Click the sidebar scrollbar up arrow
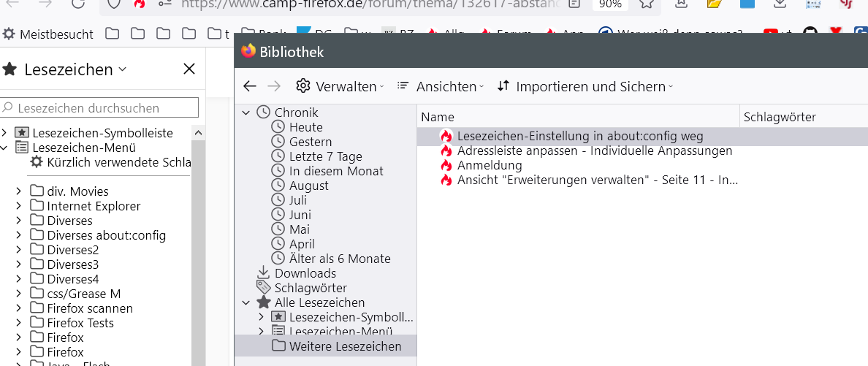Image resolution: width=868 pixels, height=366 pixels. (197, 132)
